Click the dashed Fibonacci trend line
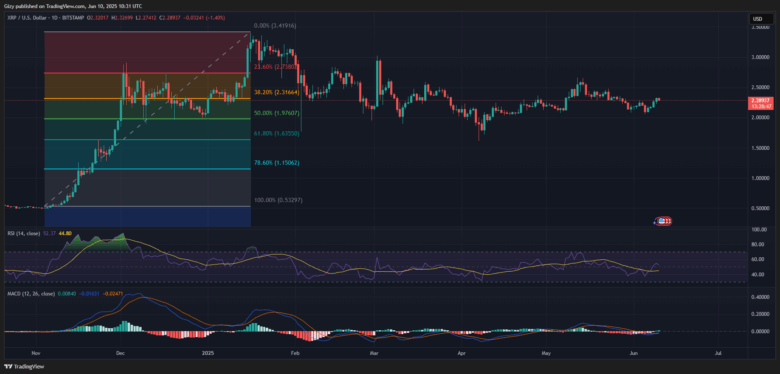 [148, 119]
